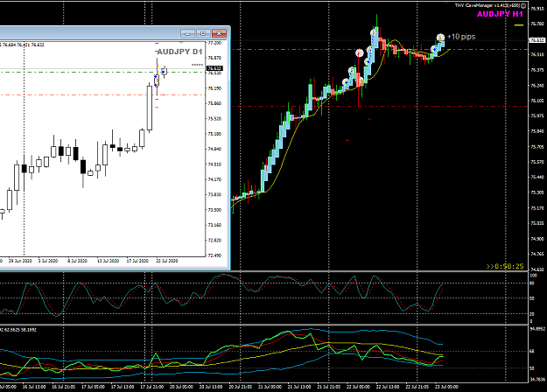Click the 22 Jul 2020 date label
Viewport: 547px width, 392px height.
(167, 261)
